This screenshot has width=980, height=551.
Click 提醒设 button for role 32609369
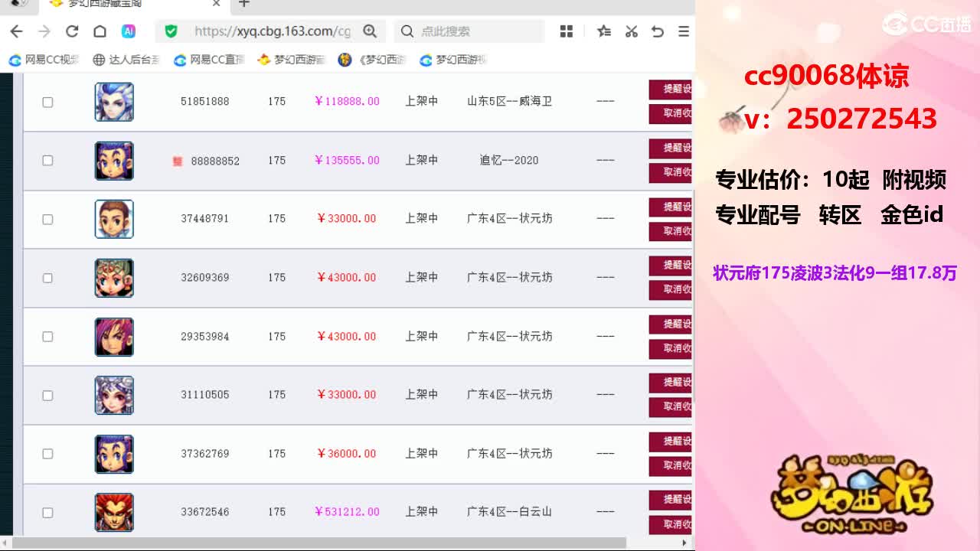tap(671, 266)
